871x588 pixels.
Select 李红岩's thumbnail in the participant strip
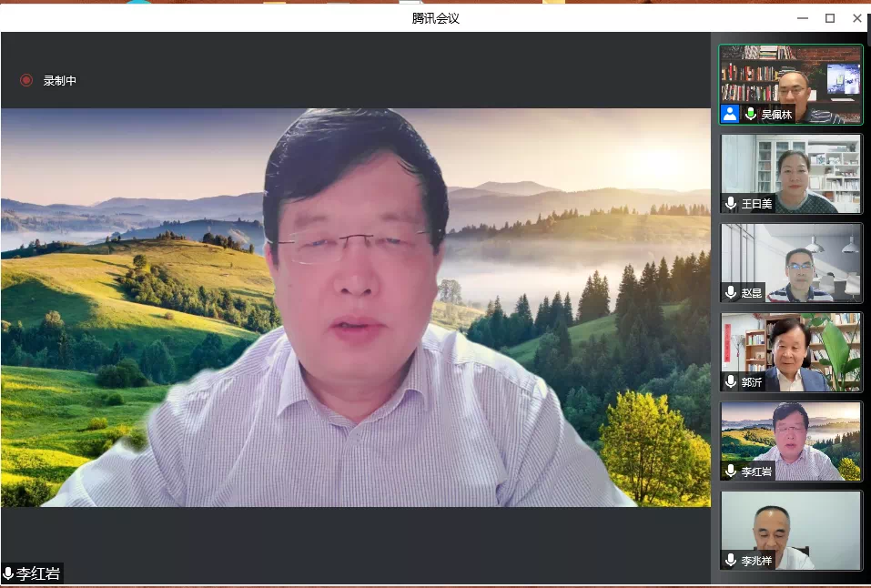coord(790,441)
